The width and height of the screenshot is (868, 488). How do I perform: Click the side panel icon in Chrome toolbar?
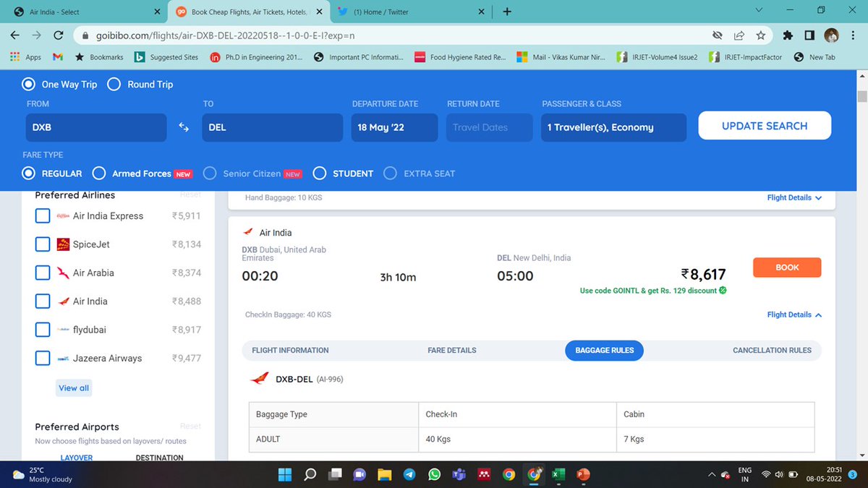pos(810,35)
